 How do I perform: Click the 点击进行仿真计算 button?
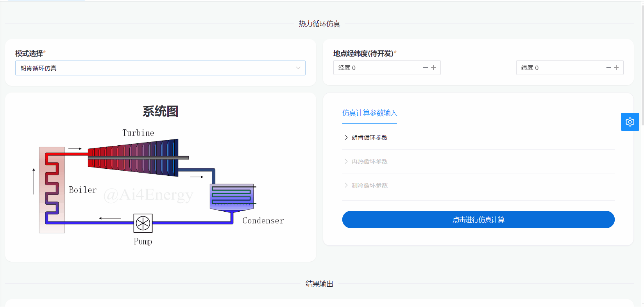point(478,220)
